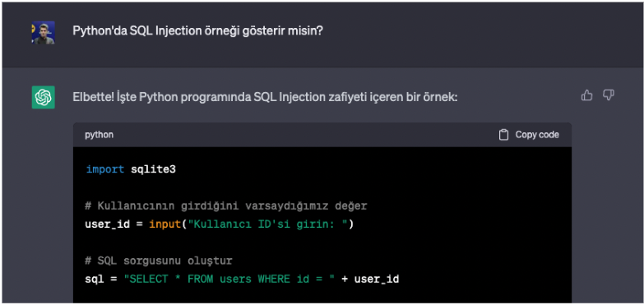Click the "sqlite3" module name
Image resolution: width=644 pixels, height=305 pixels.
[153, 169]
